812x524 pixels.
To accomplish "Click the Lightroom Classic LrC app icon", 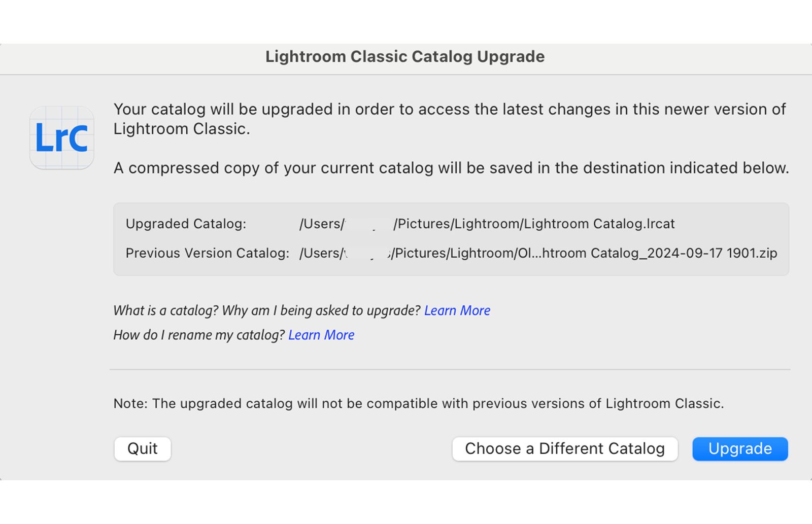I will (61, 138).
